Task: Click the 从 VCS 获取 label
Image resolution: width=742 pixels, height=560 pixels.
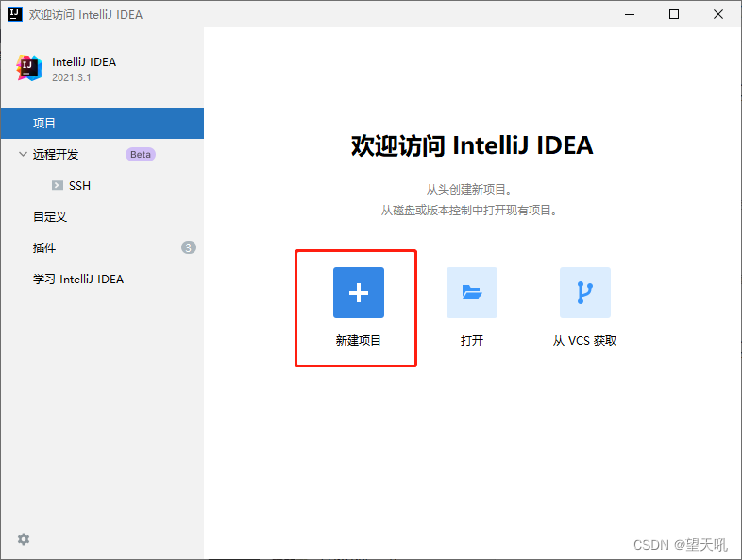Action: 585,340
